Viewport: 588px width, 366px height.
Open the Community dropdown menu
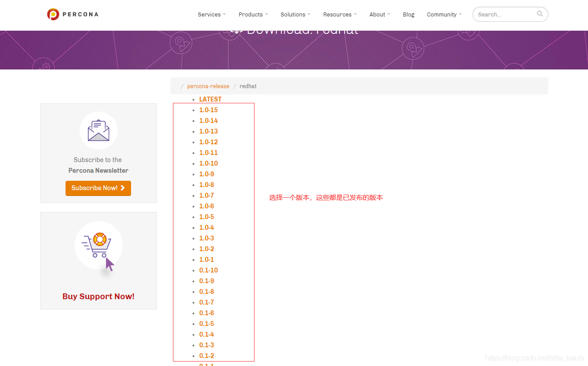point(444,14)
